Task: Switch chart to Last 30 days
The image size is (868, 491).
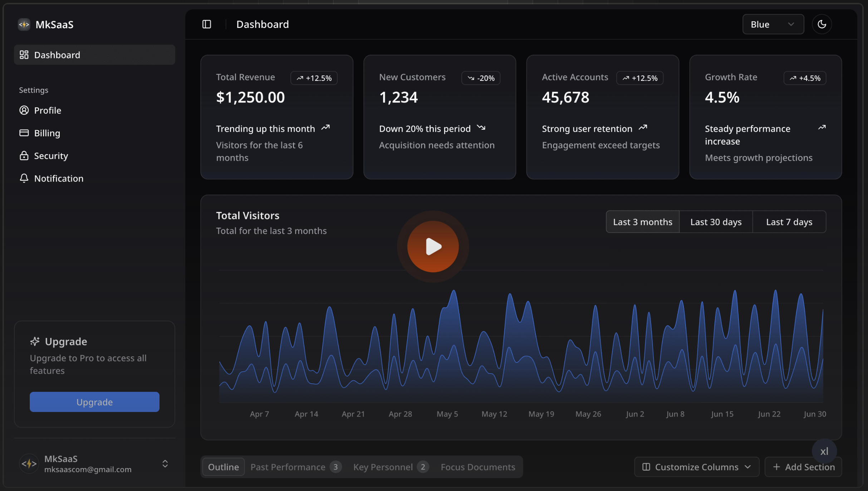Action: coord(716,222)
